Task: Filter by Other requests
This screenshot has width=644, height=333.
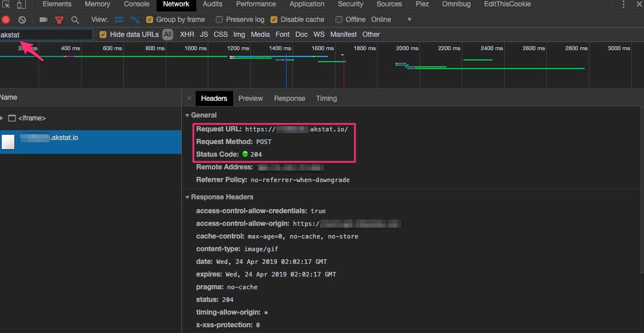Action: (x=371, y=35)
